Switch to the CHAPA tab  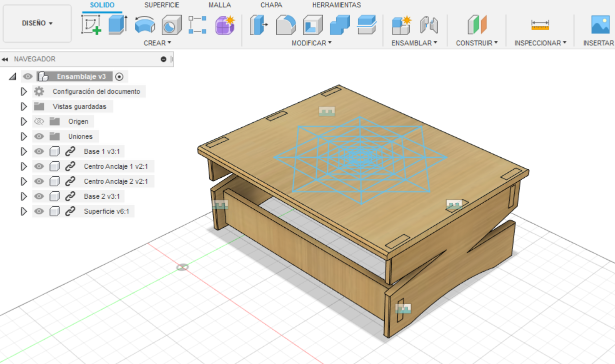(271, 5)
